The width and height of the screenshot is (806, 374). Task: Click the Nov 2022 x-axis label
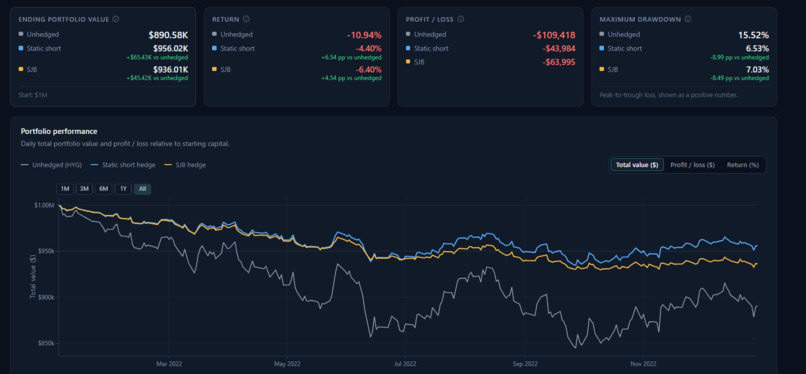coord(643,364)
